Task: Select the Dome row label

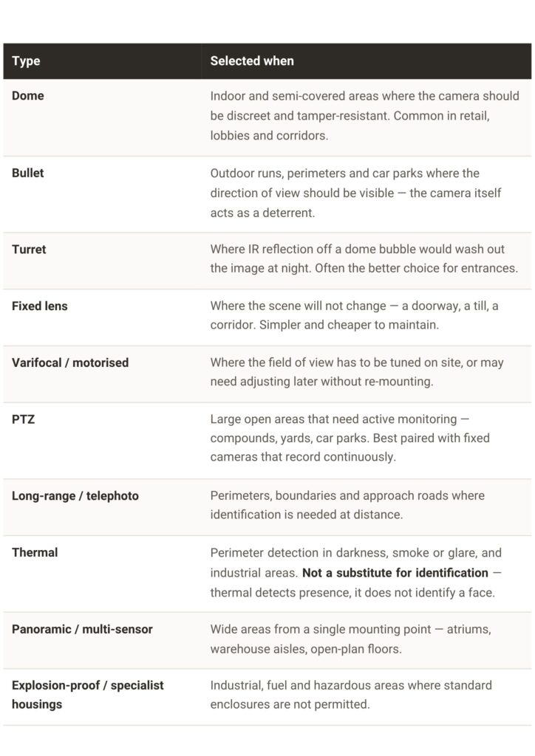Action: pos(28,95)
